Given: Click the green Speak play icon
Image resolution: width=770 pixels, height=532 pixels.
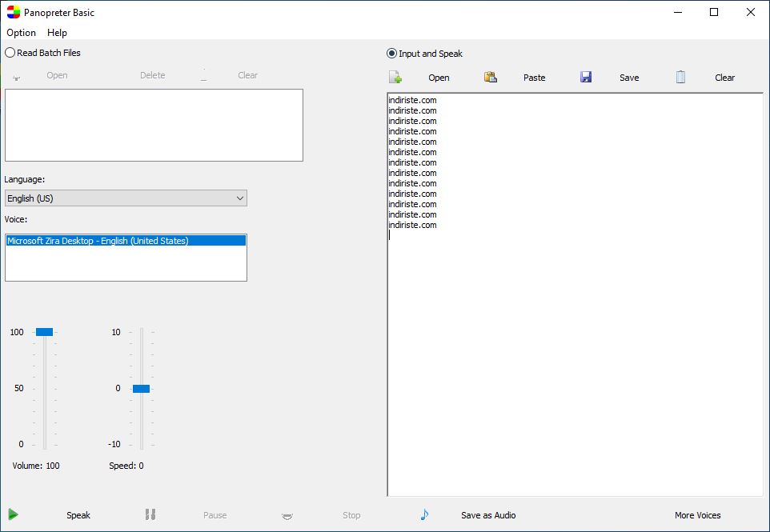Looking at the screenshot, I should [14, 514].
